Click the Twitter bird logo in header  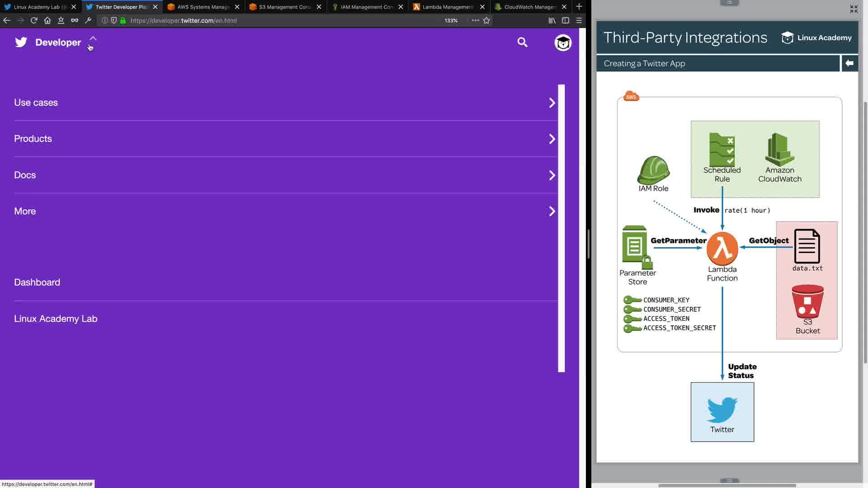point(21,42)
